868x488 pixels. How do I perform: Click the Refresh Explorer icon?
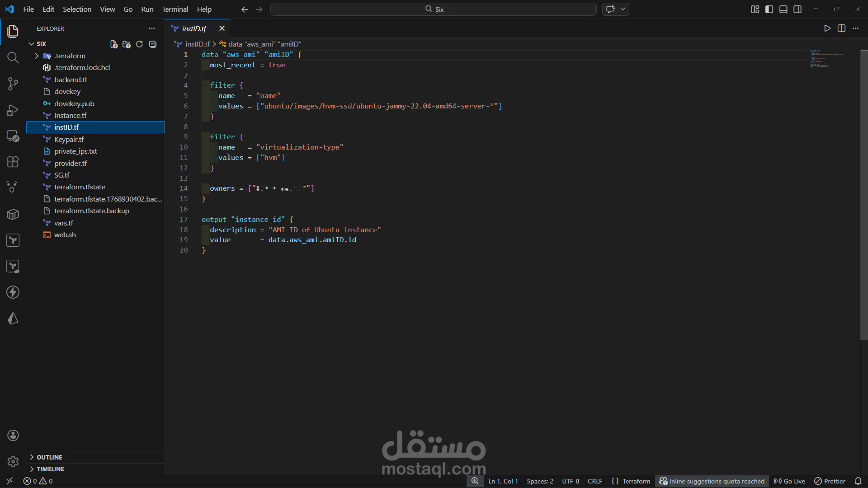coord(139,44)
